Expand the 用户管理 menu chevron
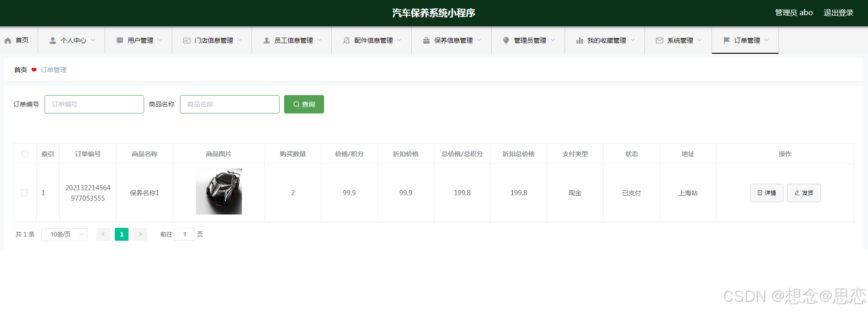The width and height of the screenshot is (868, 311). 160,40
